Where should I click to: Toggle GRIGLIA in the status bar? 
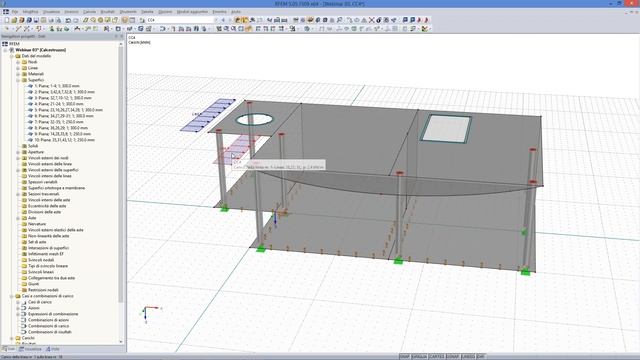coord(419,357)
